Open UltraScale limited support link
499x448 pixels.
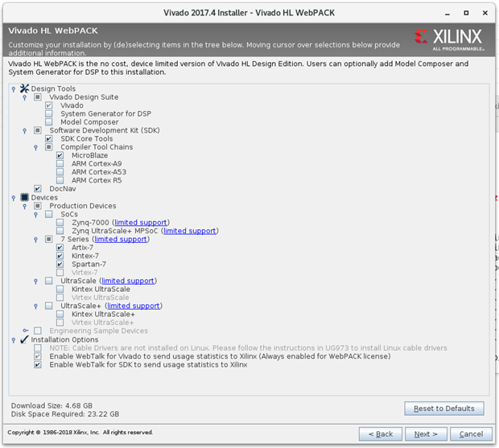[128, 281]
